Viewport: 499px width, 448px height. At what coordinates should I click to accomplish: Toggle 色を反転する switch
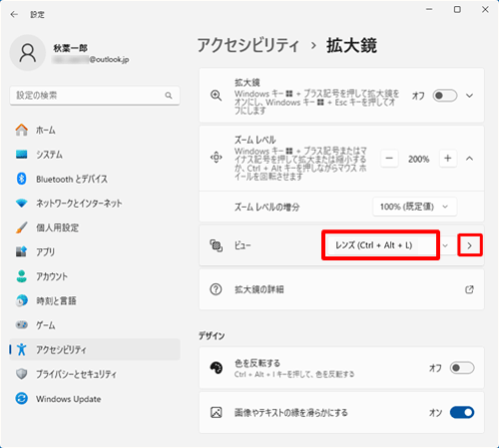[x=462, y=368]
